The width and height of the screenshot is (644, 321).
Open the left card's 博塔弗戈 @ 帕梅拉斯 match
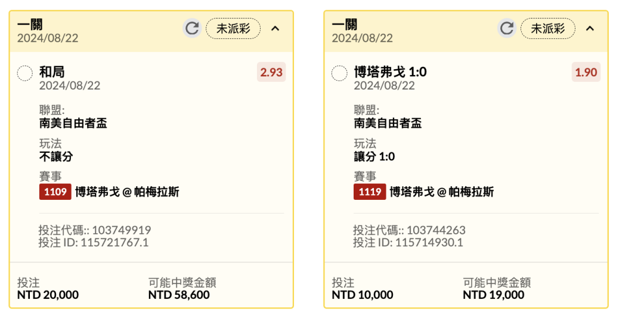point(127,192)
